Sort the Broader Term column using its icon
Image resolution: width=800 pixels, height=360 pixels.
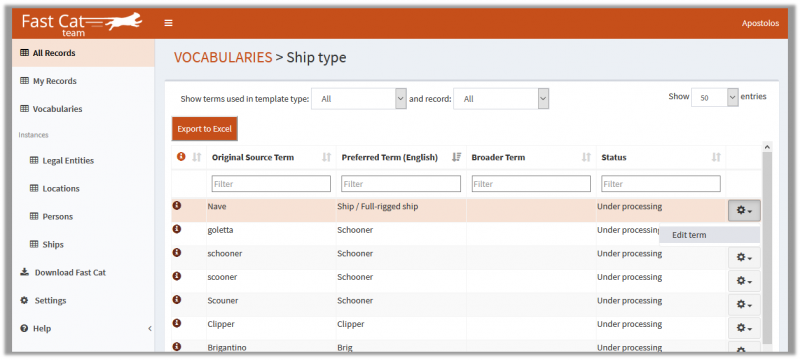point(586,158)
